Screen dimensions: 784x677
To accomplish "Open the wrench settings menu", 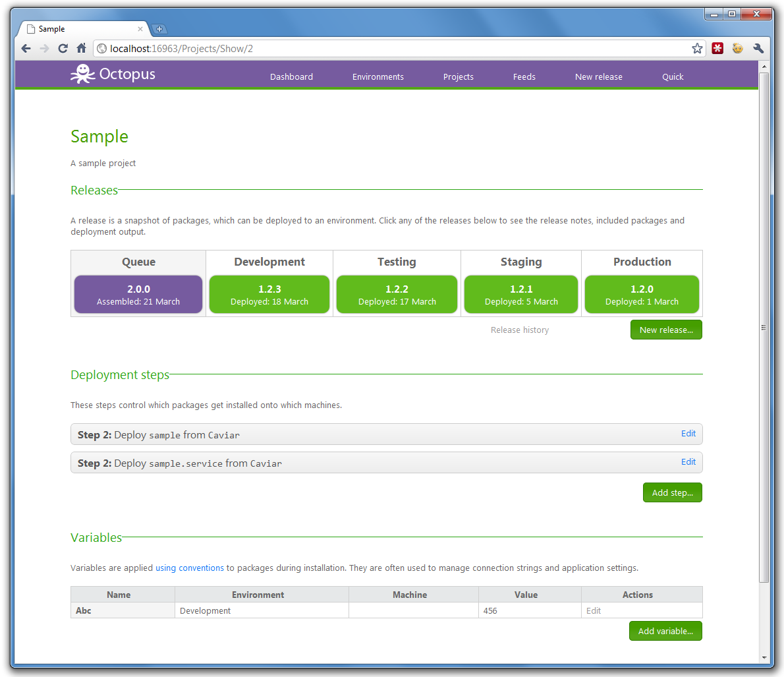I will 758,49.
